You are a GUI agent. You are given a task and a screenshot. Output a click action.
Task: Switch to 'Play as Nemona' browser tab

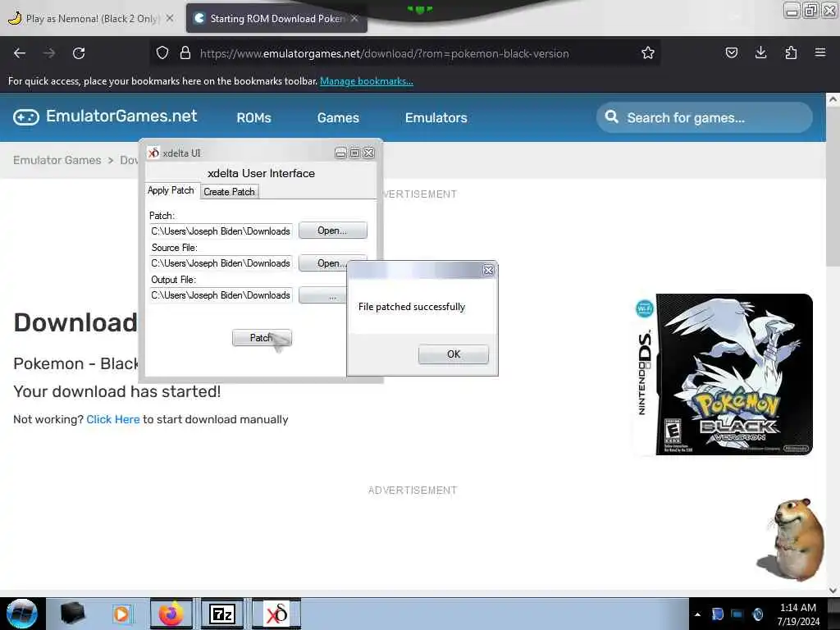pos(91,18)
